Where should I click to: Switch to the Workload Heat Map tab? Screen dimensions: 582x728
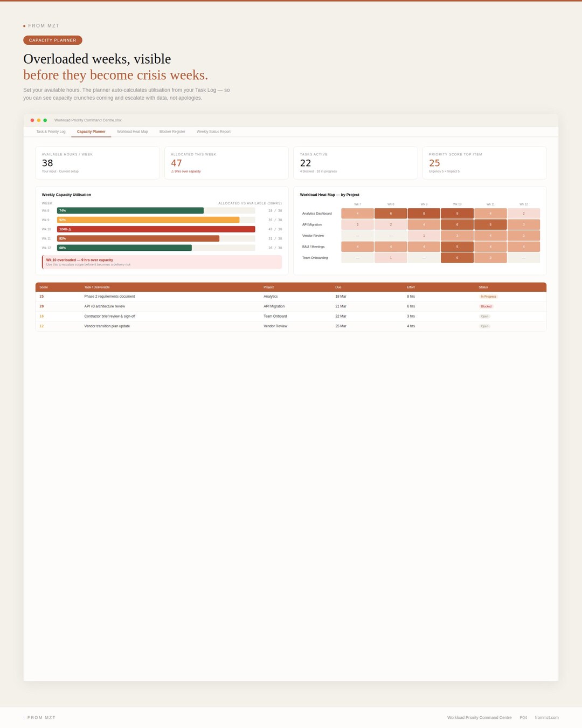point(133,132)
